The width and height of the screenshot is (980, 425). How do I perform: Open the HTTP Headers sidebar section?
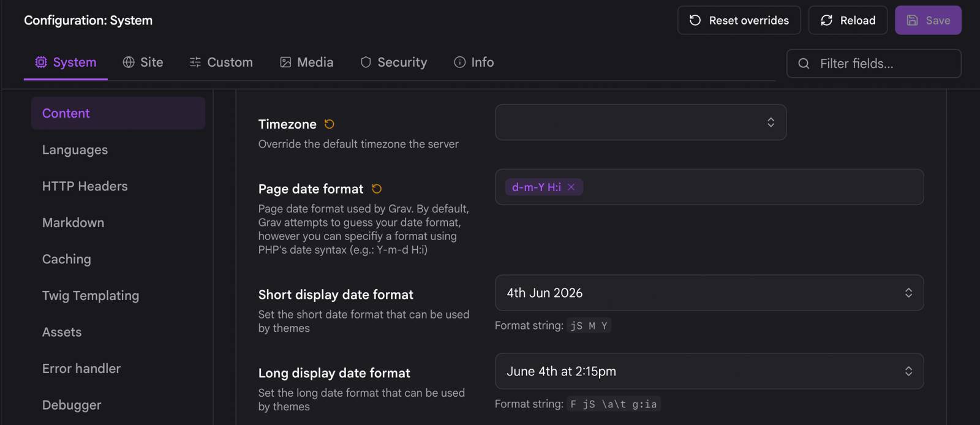(118, 186)
